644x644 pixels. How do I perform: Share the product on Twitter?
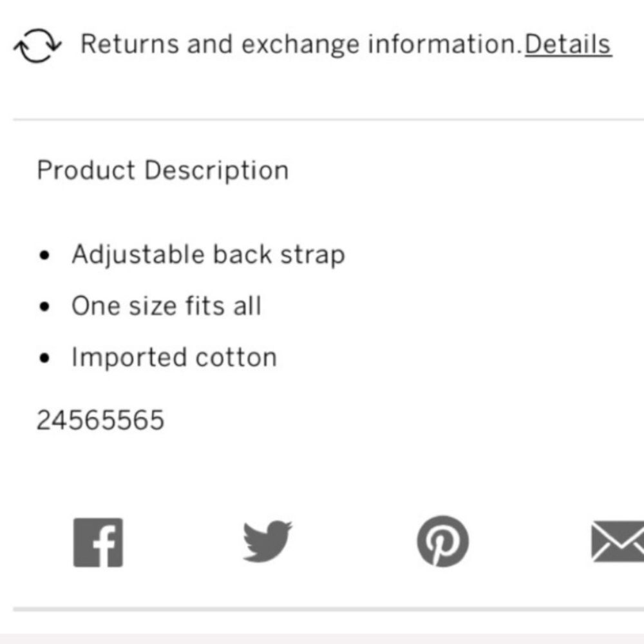(267, 542)
